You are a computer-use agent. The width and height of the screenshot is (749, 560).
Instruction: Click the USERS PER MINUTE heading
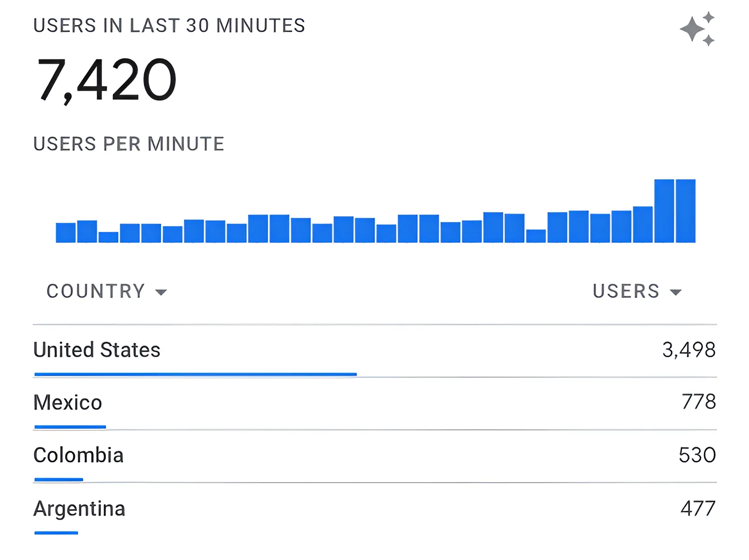coord(129,144)
